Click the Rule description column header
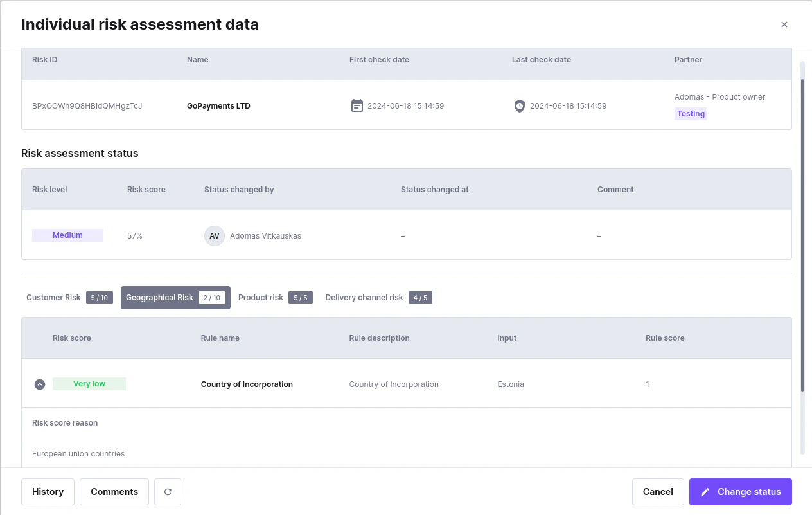 379,338
